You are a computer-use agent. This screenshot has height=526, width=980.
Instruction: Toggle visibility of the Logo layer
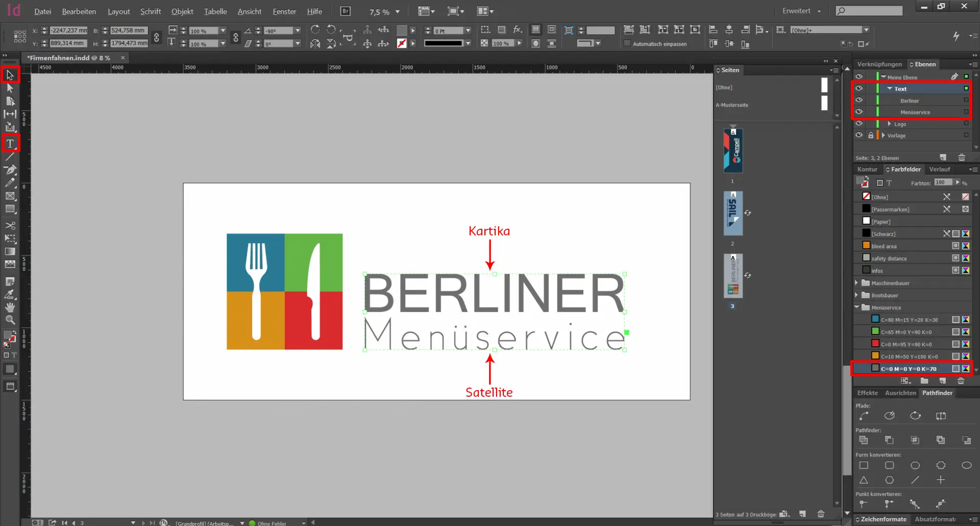[859, 124]
